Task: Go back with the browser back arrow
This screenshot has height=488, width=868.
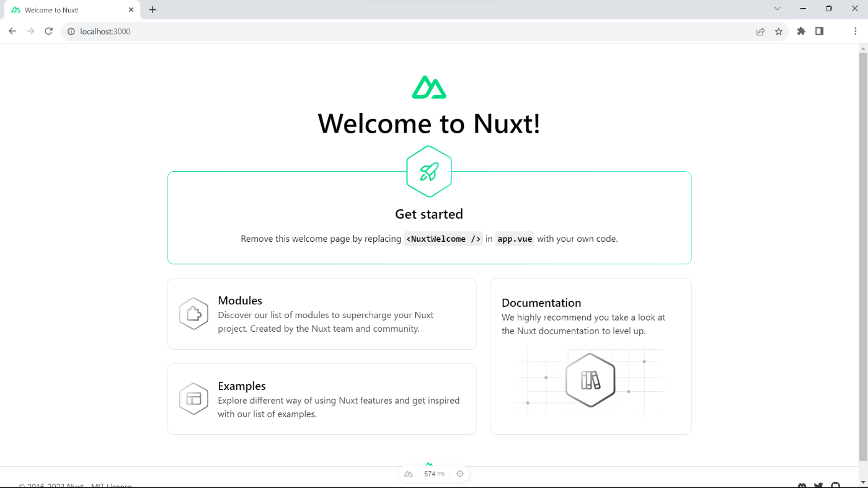Action: tap(12, 31)
